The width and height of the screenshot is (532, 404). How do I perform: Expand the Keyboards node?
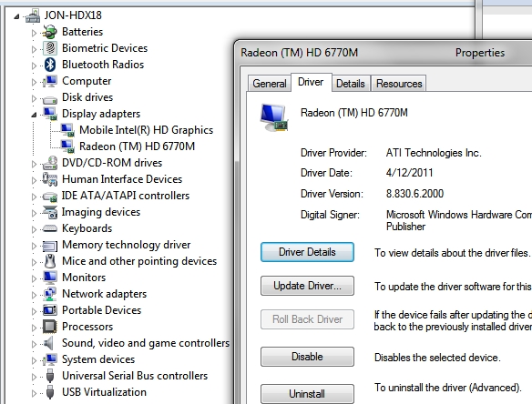tap(34, 229)
